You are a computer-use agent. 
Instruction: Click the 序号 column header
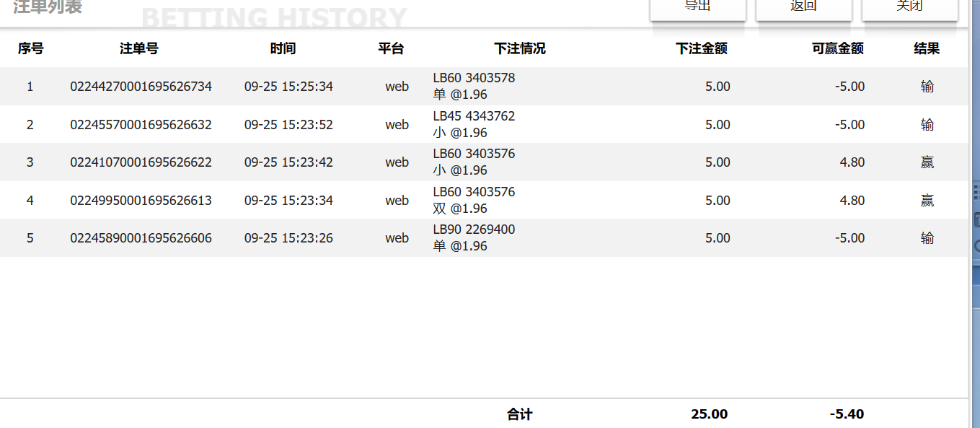pos(30,48)
